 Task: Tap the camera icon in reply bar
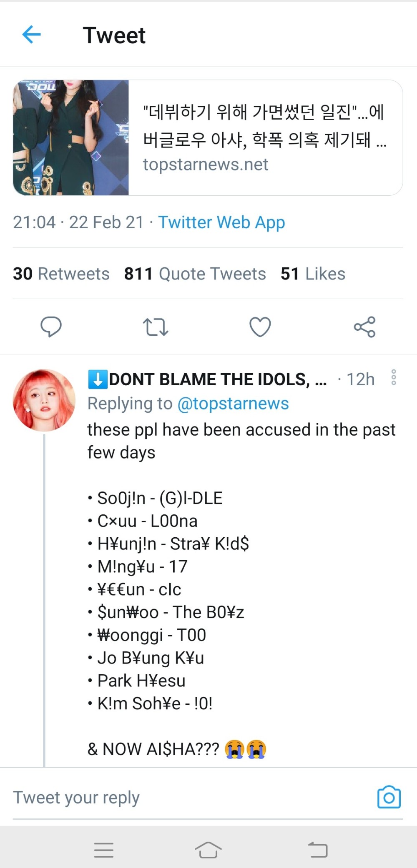tap(389, 797)
